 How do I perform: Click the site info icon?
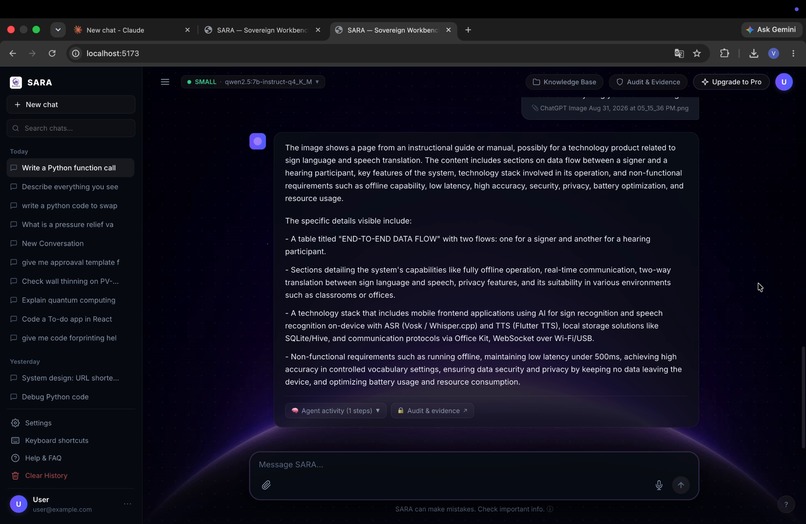76,53
